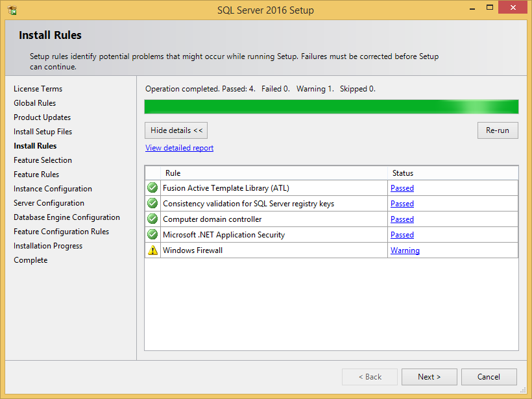
Task: Open Passed status for SQL Server registry keys
Action: click(x=402, y=204)
